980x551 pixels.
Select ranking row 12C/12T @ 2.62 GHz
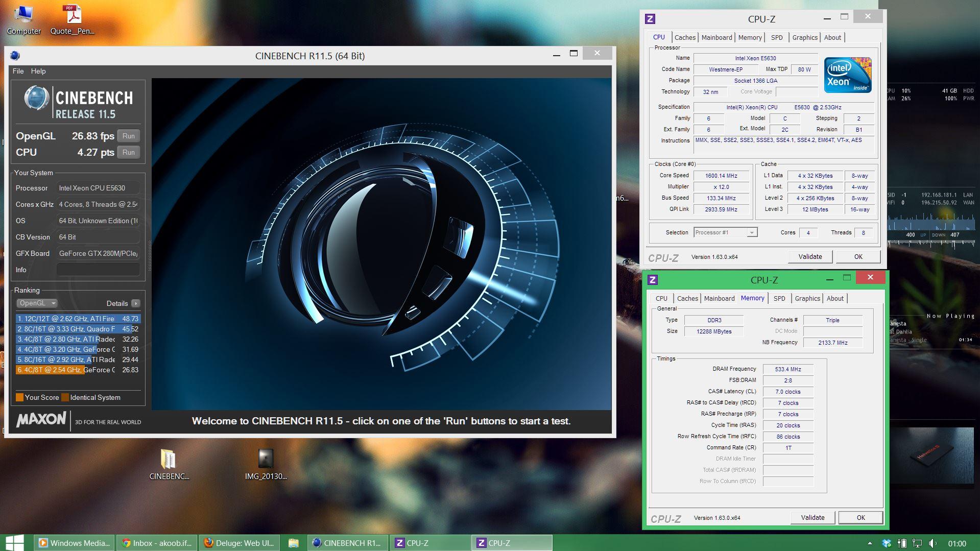(78, 319)
